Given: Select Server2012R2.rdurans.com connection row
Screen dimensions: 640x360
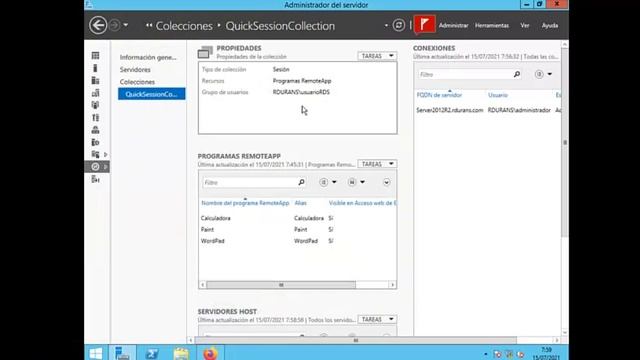Looking at the screenshot, I should click(488, 110).
